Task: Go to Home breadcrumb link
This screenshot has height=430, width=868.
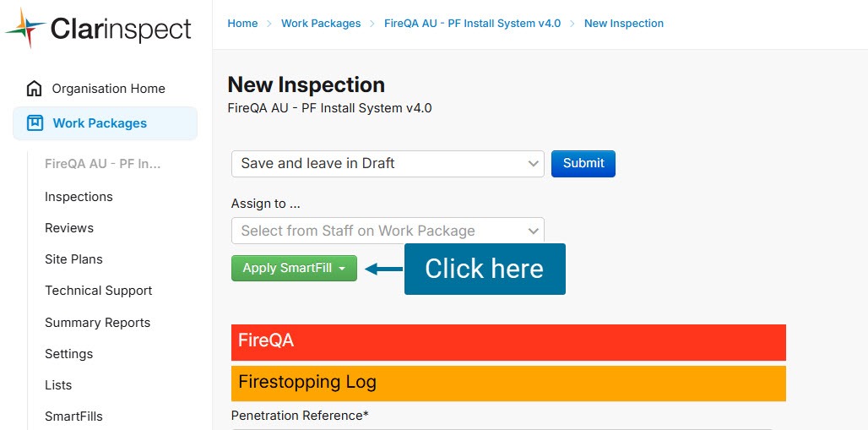Action: pyautogui.click(x=242, y=24)
